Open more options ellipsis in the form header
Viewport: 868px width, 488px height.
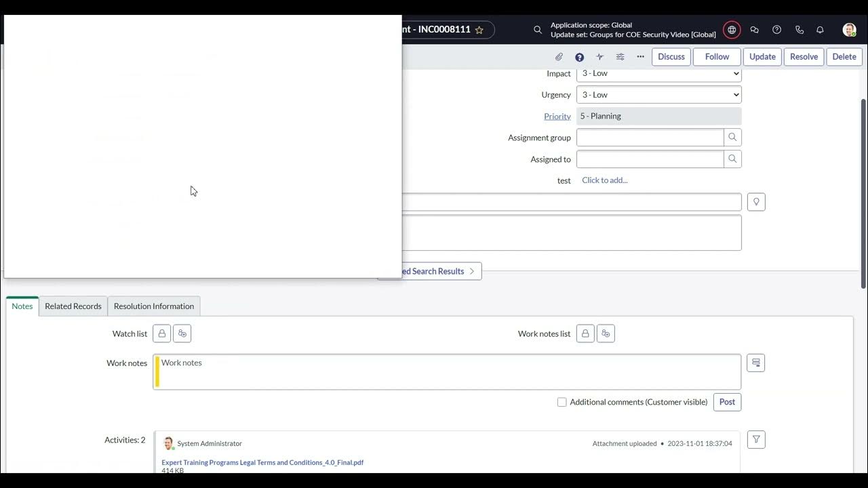[640, 57]
